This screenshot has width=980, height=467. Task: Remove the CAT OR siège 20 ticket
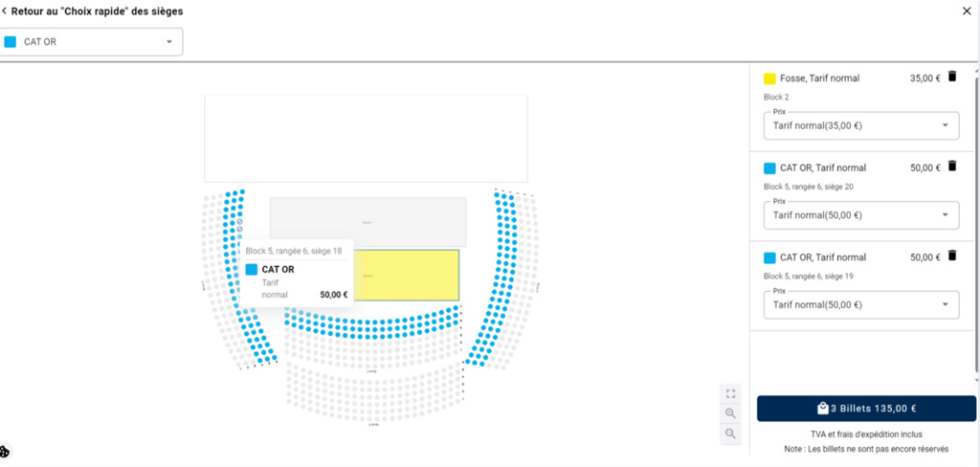click(x=952, y=166)
